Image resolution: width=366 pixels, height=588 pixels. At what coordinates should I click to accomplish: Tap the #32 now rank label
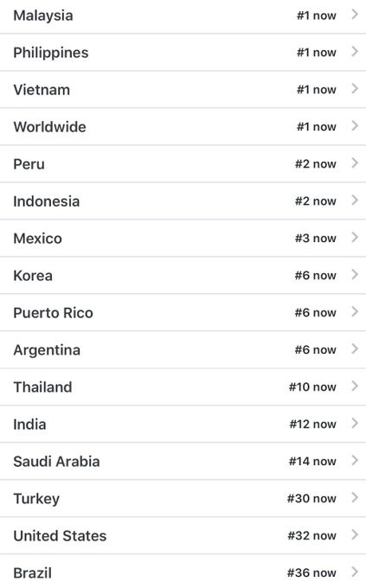click(x=312, y=535)
